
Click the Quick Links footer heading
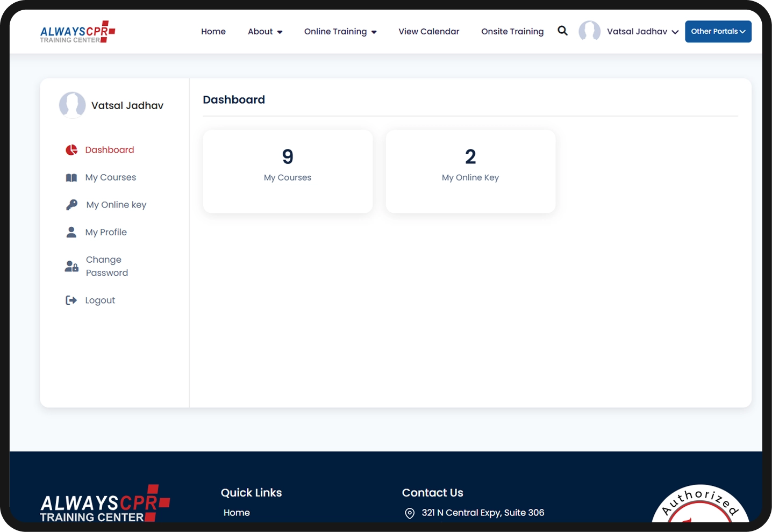pyautogui.click(x=251, y=493)
